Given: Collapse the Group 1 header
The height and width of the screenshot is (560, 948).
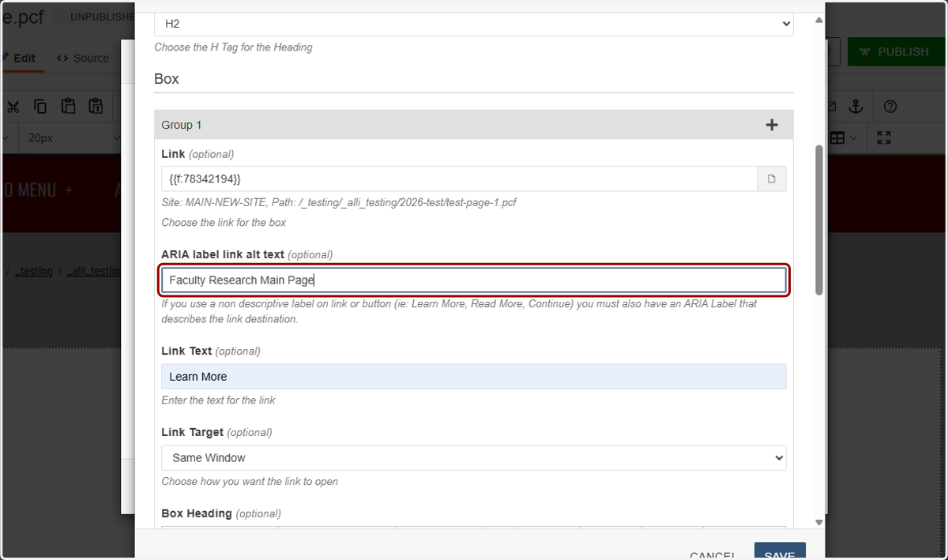Looking at the screenshot, I should pos(474,125).
